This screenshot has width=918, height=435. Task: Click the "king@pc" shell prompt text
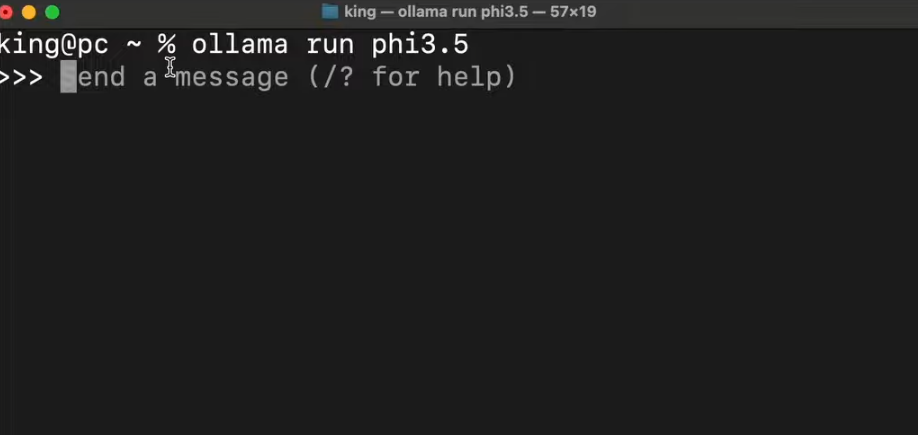53,45
